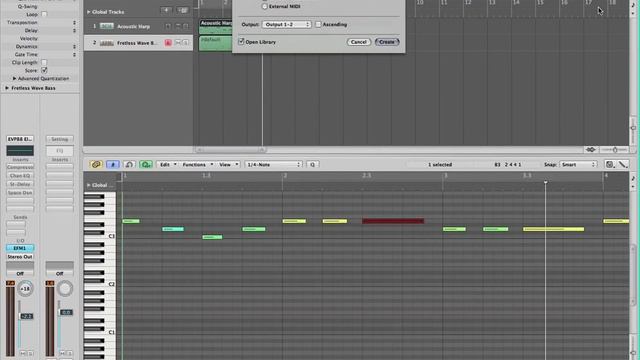
Task: Open the Transposition value stepper
Action: 74,22
